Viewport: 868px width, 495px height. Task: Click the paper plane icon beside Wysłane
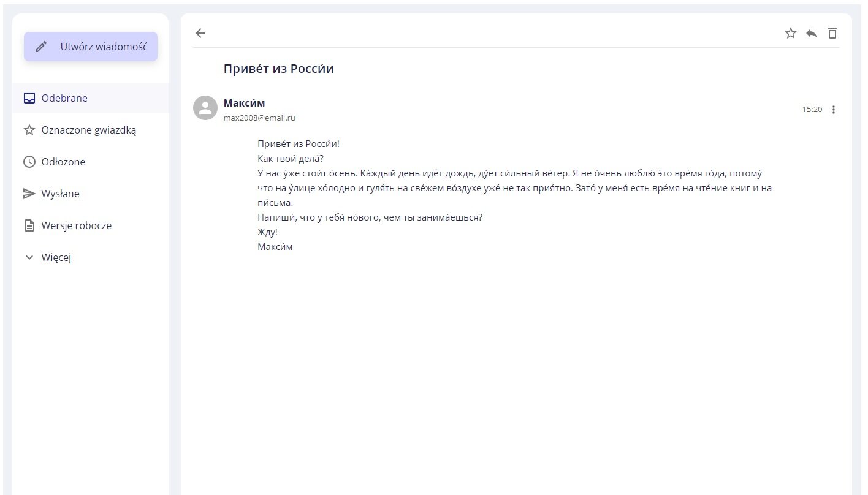[x=29, y=194]
